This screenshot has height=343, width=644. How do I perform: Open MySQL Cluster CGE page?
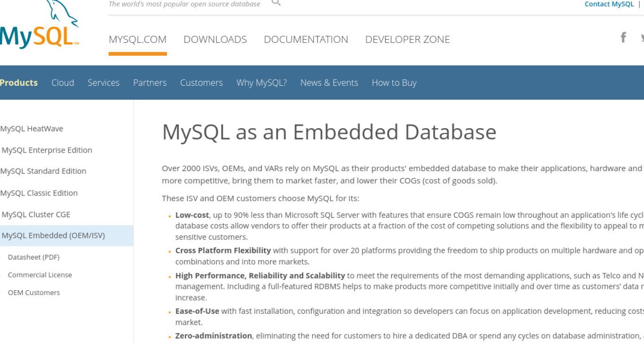(x=36, y=214)
